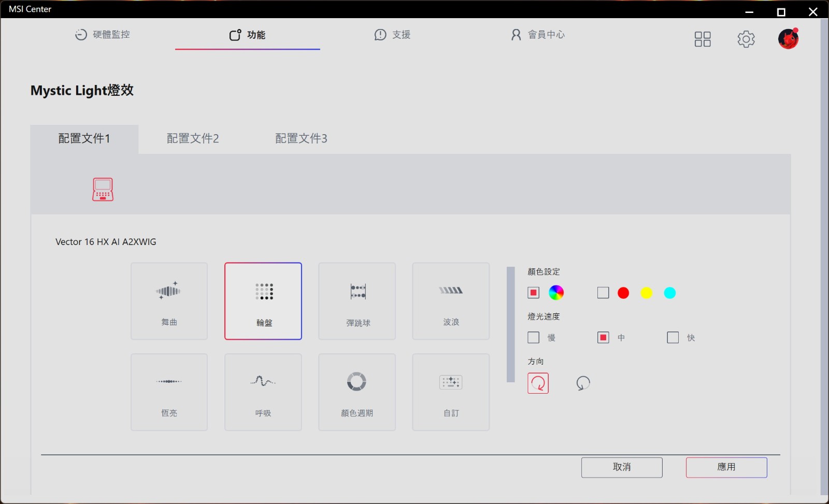This screenshot has height=504, width=829.
Task: Set the counterclockwise rotation direction
Action: point(583,383)
